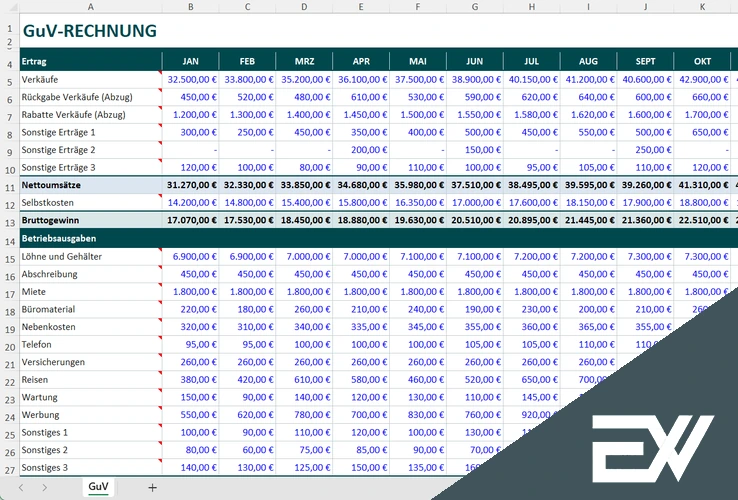Select Sonstige Erträge 3 label

point(91,167)
